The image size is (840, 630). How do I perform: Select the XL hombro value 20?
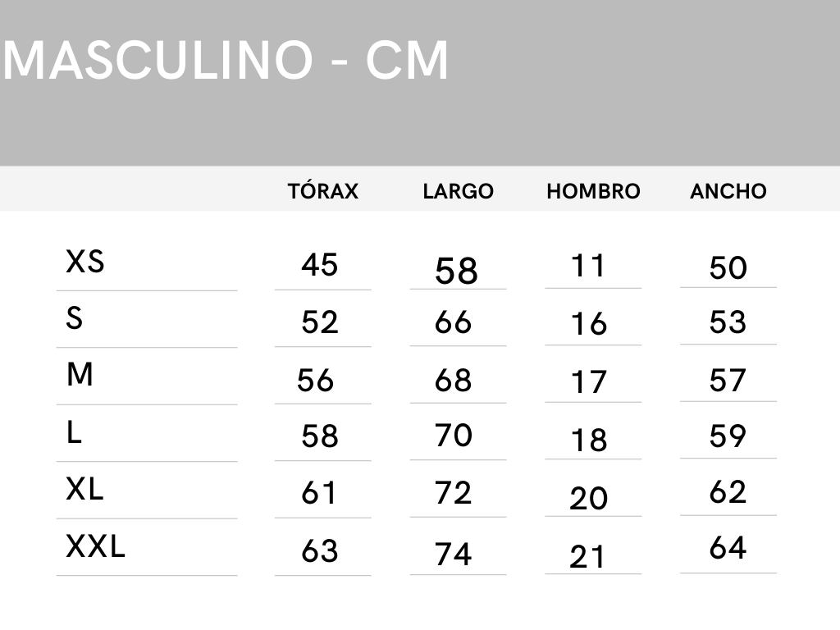[x=588, y=499]
